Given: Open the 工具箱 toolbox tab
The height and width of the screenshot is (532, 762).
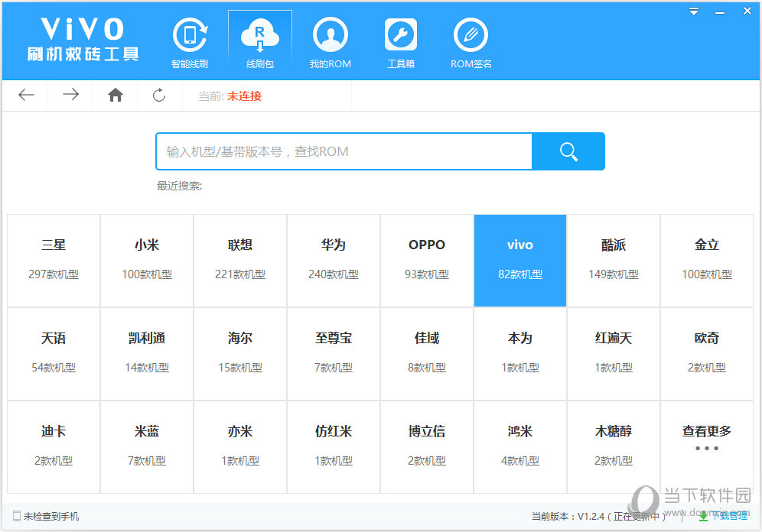Looking at the screenshot, I should tap(401, 43).
